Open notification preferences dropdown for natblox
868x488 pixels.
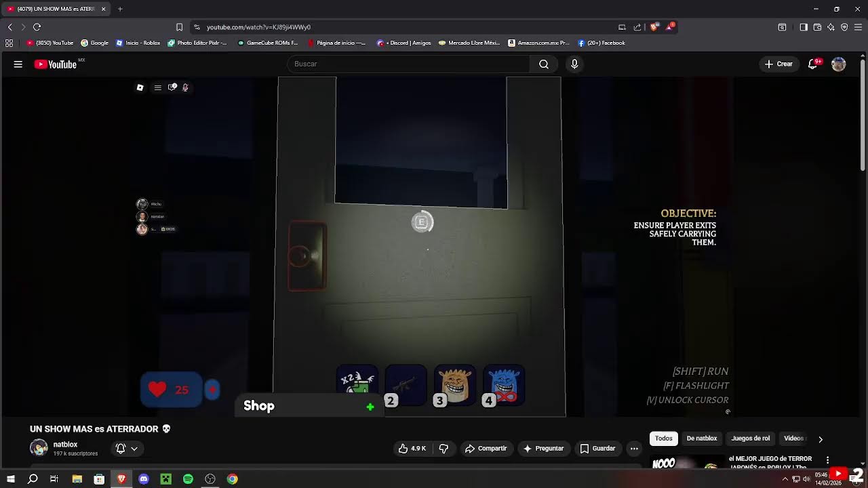pos(127,448)
